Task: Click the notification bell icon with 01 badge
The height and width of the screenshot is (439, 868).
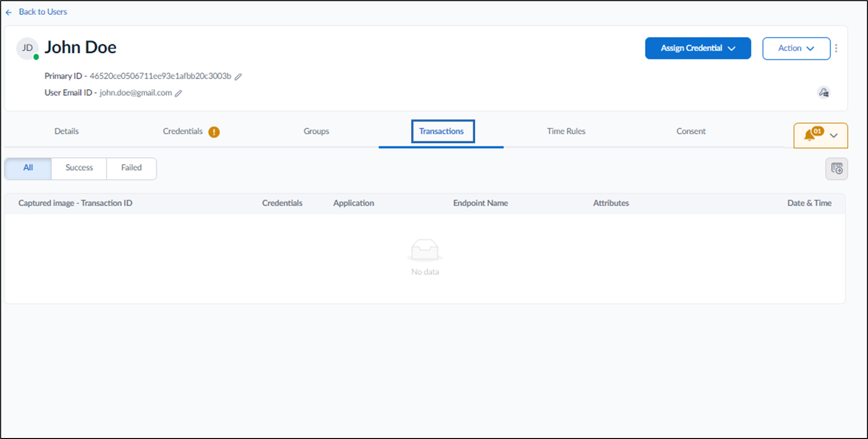Action: click(813, 134)
